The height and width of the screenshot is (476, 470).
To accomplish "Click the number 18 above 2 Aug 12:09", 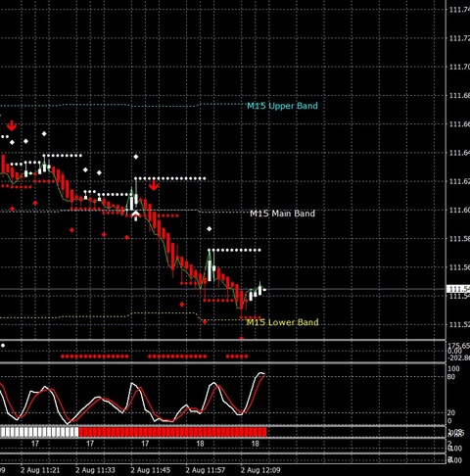I will coord(256,444).
